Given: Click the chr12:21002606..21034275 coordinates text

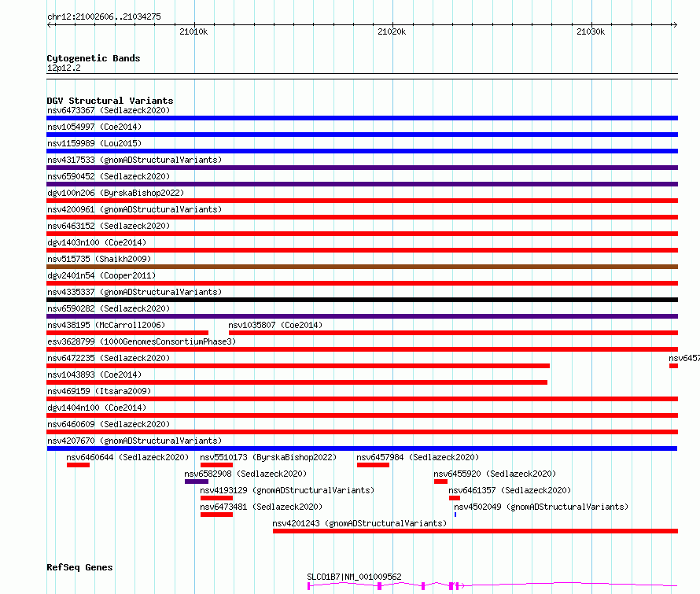Looking at the screenshot, I should click(x=104, y=17).
